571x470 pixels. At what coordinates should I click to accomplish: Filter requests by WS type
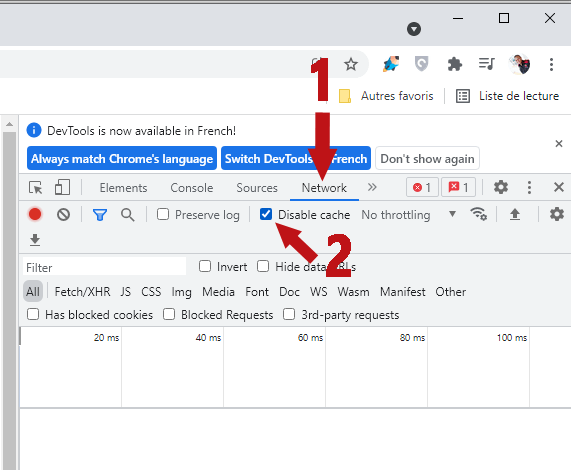[x=319, y=292]
